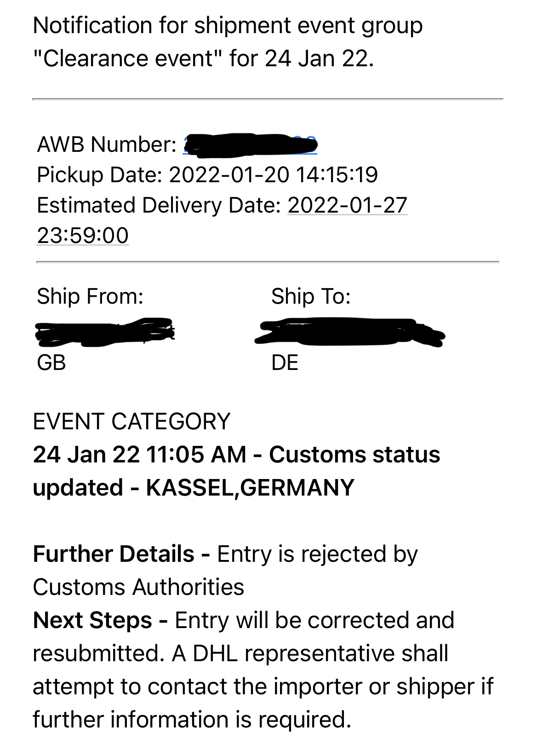Click the "EVENT CATEGORY" heading
The image size is (537, 756).
pos(131,421)
